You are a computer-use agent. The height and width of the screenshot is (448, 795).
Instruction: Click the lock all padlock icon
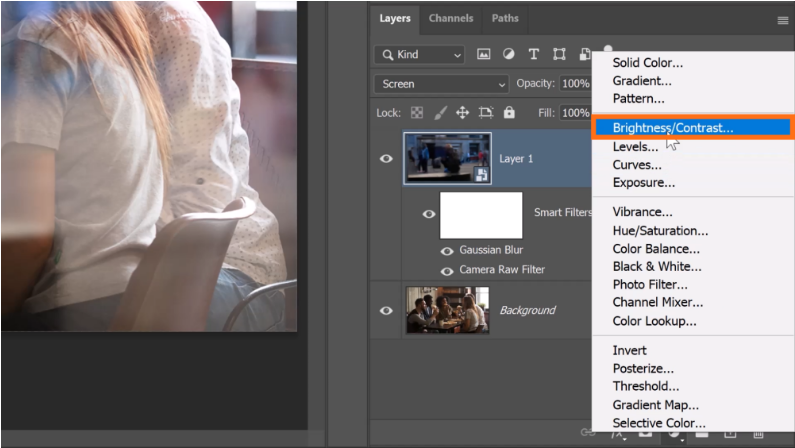[x=509, y=113]
